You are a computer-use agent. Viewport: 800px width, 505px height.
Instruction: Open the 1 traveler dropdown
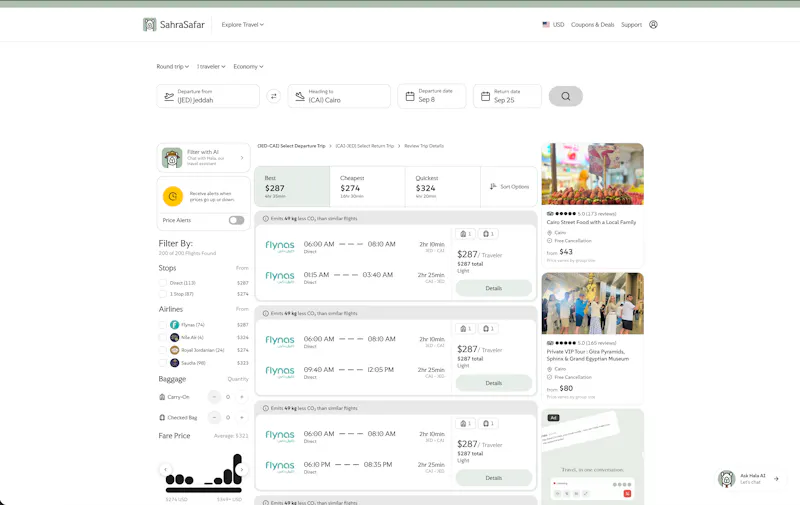211,66
